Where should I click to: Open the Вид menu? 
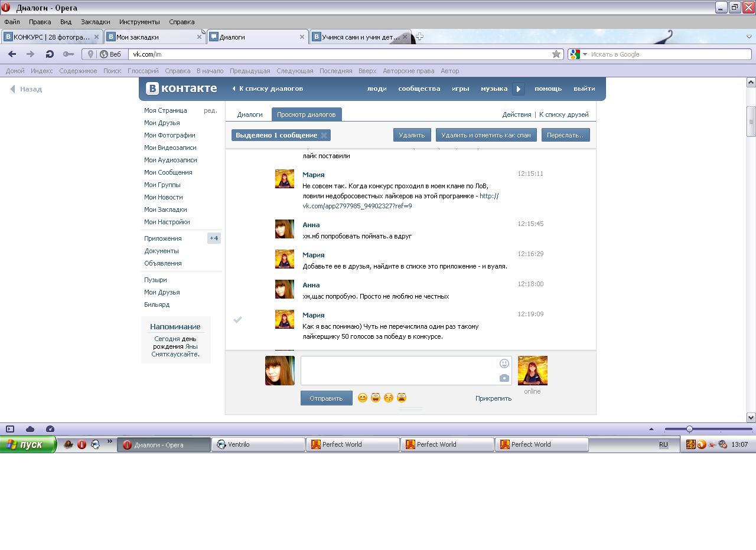tap(66, 22)
